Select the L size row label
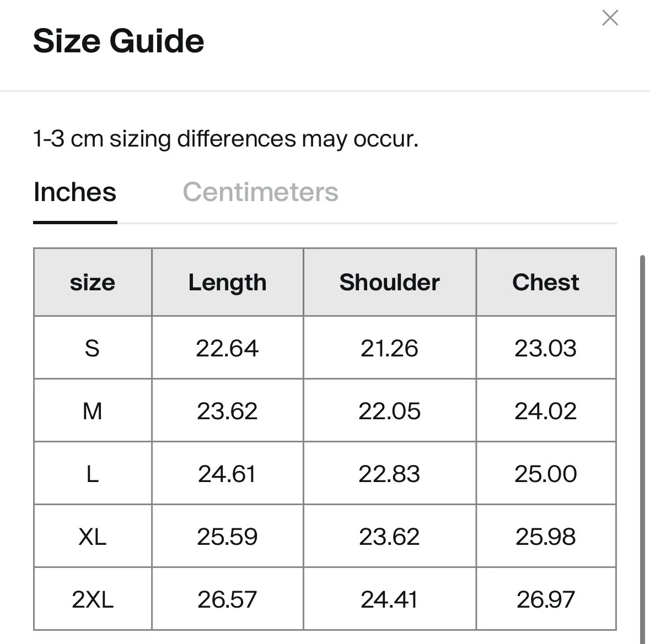650x644 pixels. pyautogui.click(x=93, y=474)
